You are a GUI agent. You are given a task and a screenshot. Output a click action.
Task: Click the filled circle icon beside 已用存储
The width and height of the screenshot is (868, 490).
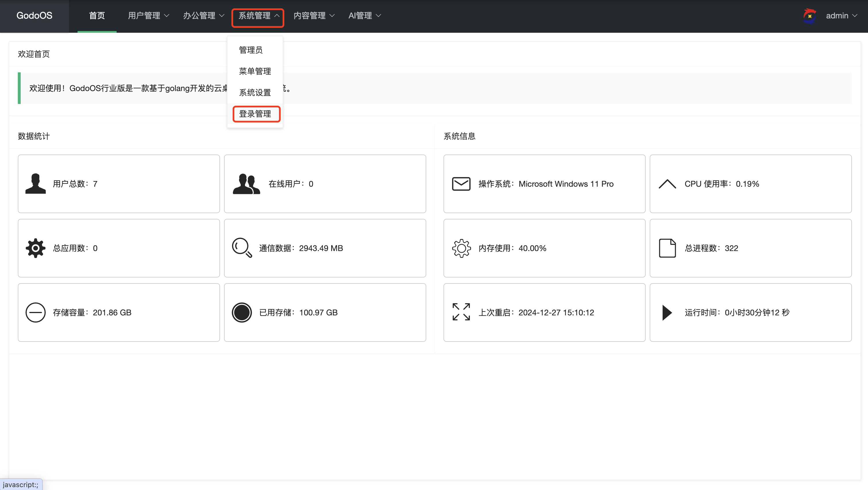(x=242, y=312)
